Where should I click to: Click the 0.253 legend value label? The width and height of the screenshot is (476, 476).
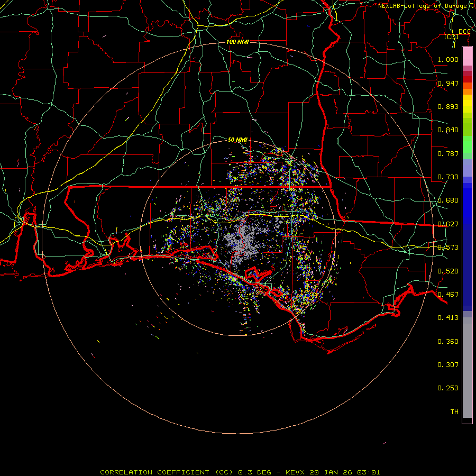(x=447, y=388)
